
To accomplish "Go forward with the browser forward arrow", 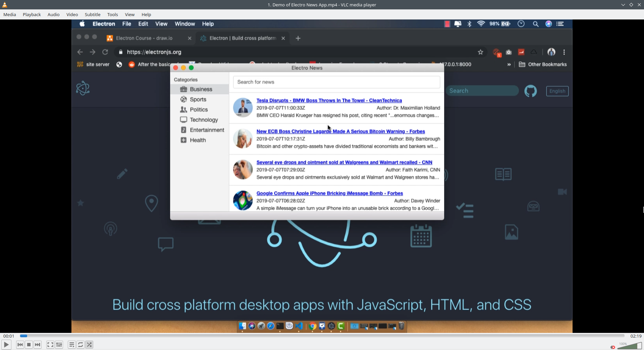I will click(x=93, y=52).
